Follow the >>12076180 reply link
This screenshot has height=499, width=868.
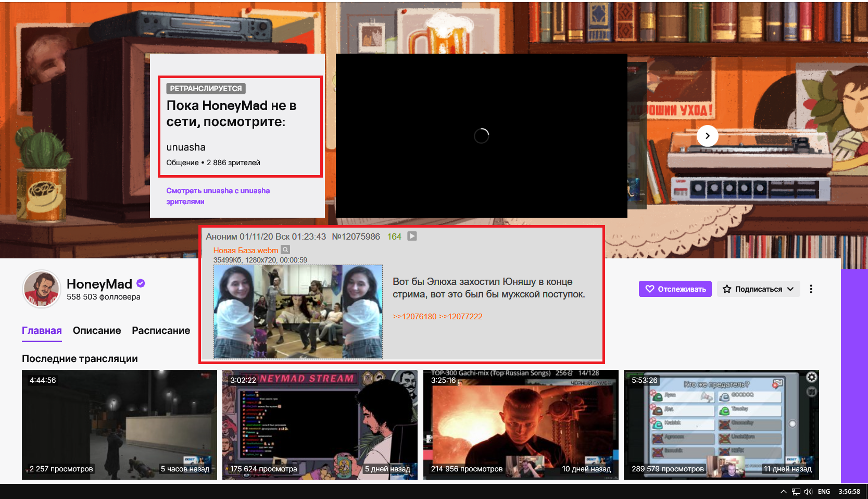point(414,316)
